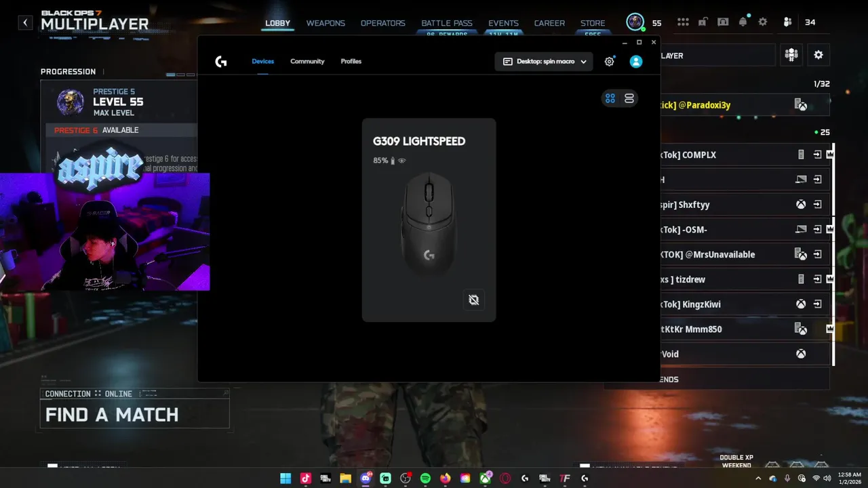
Task: Open the CAREER tab
Action: [x=549, y=23]
